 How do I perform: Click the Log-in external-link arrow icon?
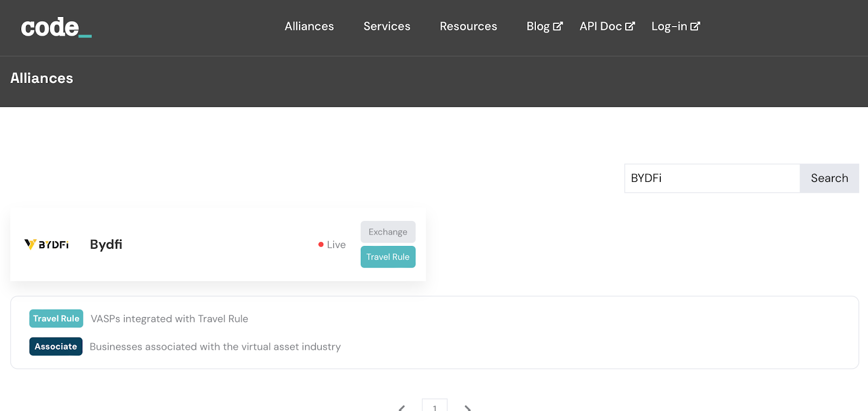[x=695, y=26]
